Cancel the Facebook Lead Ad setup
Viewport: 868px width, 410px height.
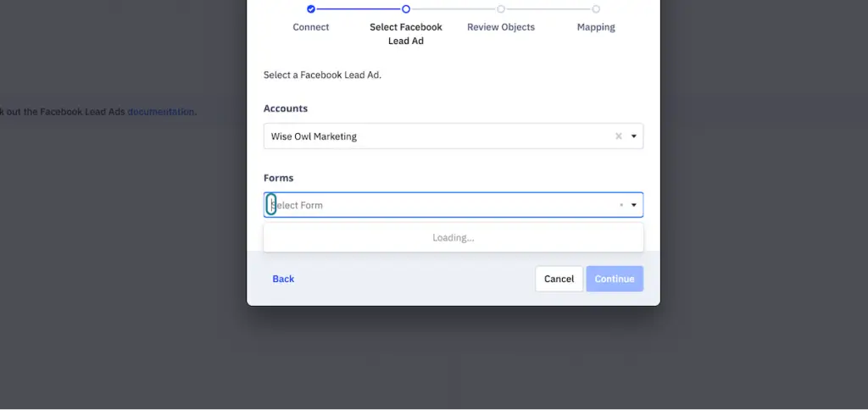coord(559,279)
